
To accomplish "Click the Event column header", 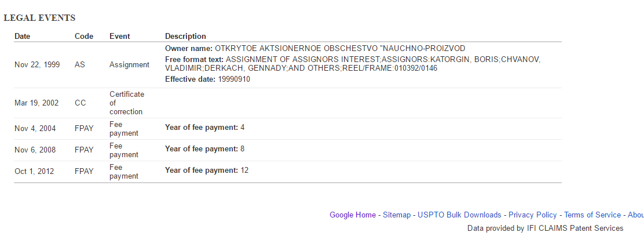I will pos(119,36).
